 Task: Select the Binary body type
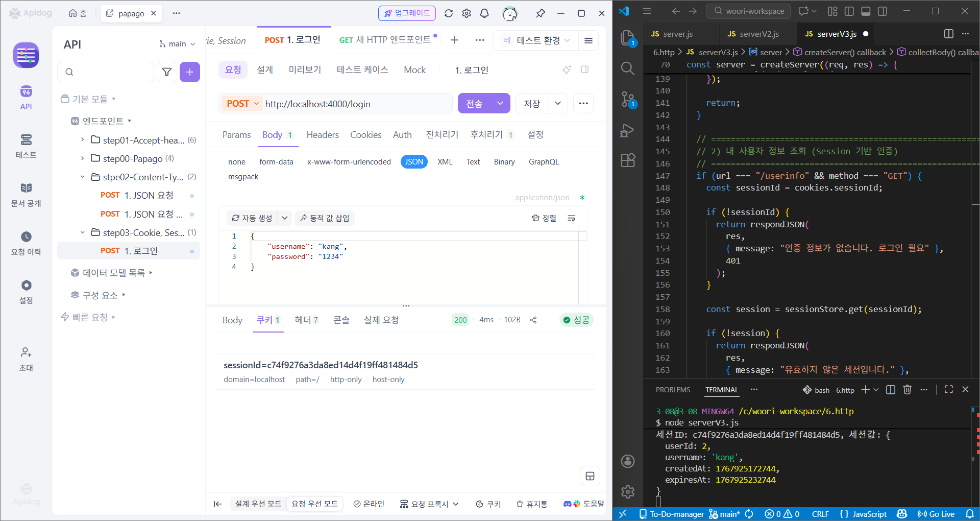click(x=504, y=162)
